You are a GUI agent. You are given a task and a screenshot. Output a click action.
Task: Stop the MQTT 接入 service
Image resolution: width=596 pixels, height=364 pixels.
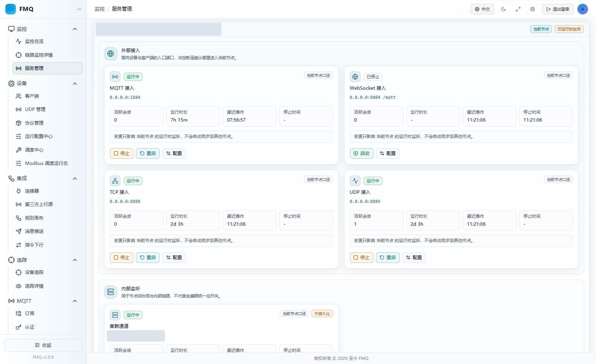coord(122,154)
